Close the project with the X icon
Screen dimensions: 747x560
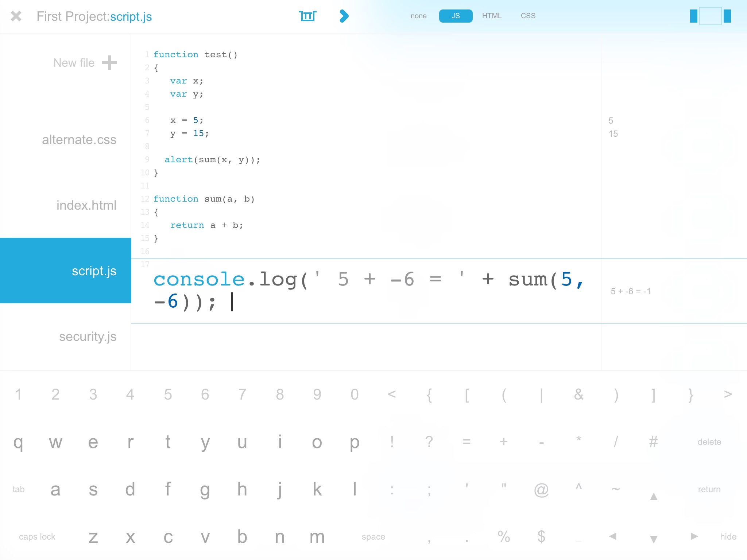point(16,16)
